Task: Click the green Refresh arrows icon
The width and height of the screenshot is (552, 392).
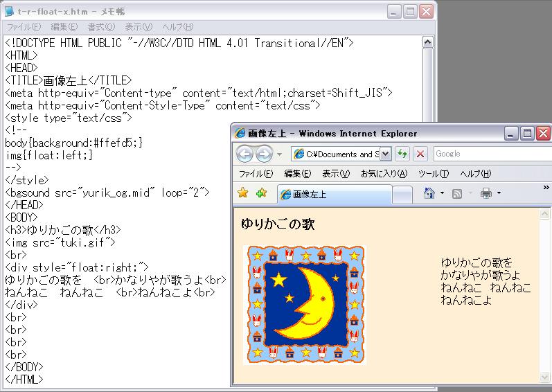Action: pos(402,154)
